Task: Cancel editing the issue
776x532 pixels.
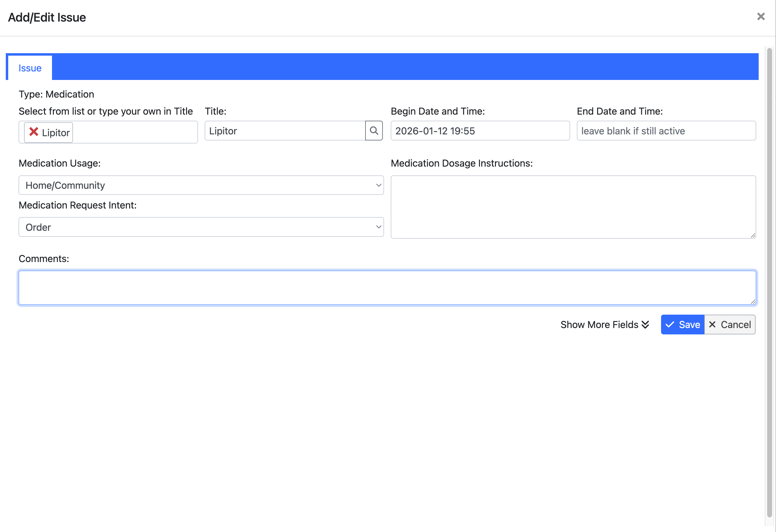Action: click(x=730, y=324)
